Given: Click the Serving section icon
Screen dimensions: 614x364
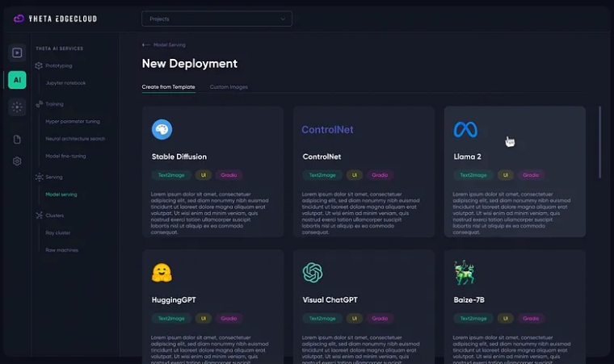Looking at the screenshot, I should point(39,177).
